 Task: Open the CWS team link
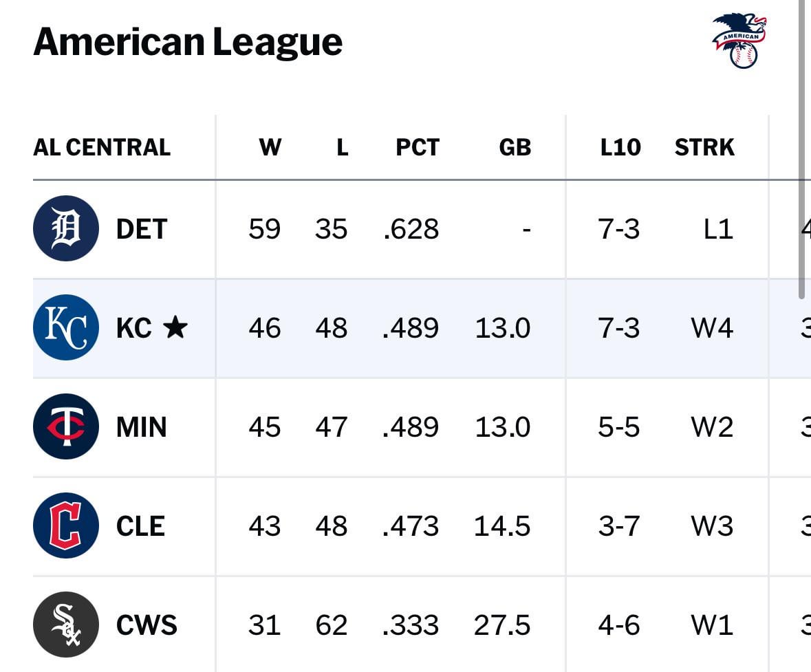pos(147,625)
